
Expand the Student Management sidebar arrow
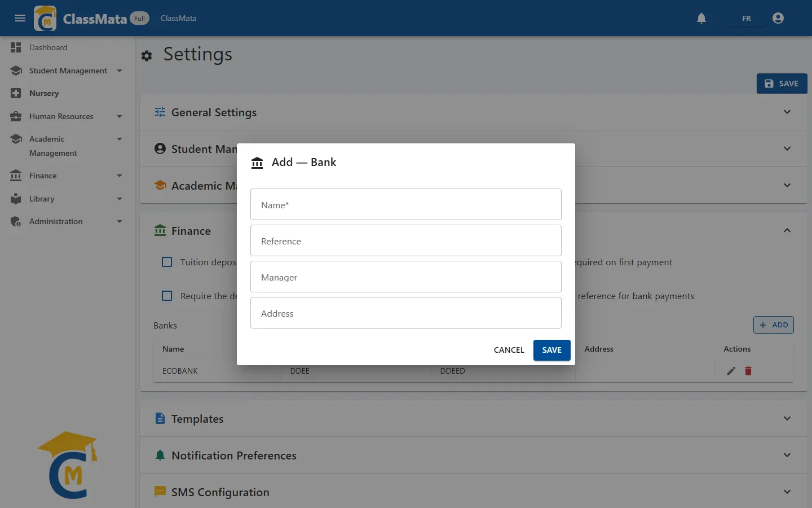click(120, 71)
